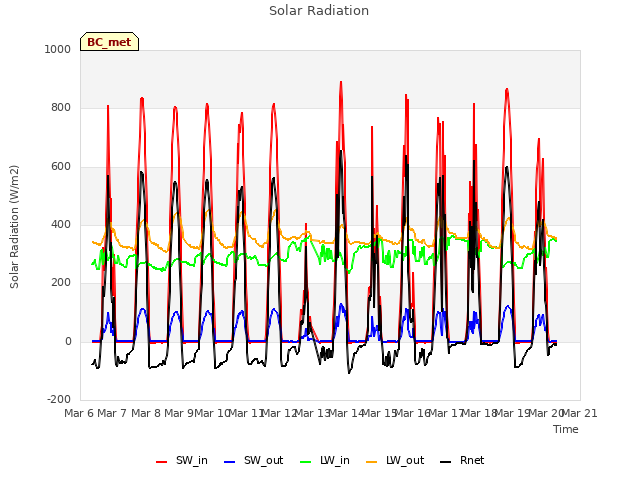Click the Solar Radiation chart title
This screenshot has height=480, width=640.
coord(319,11)
